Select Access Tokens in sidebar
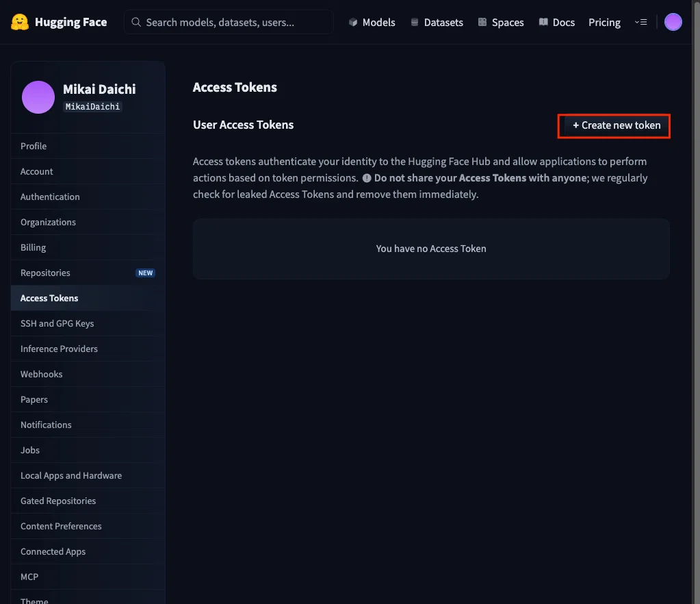This screenshot has height=604, width=700. point(88,298)
